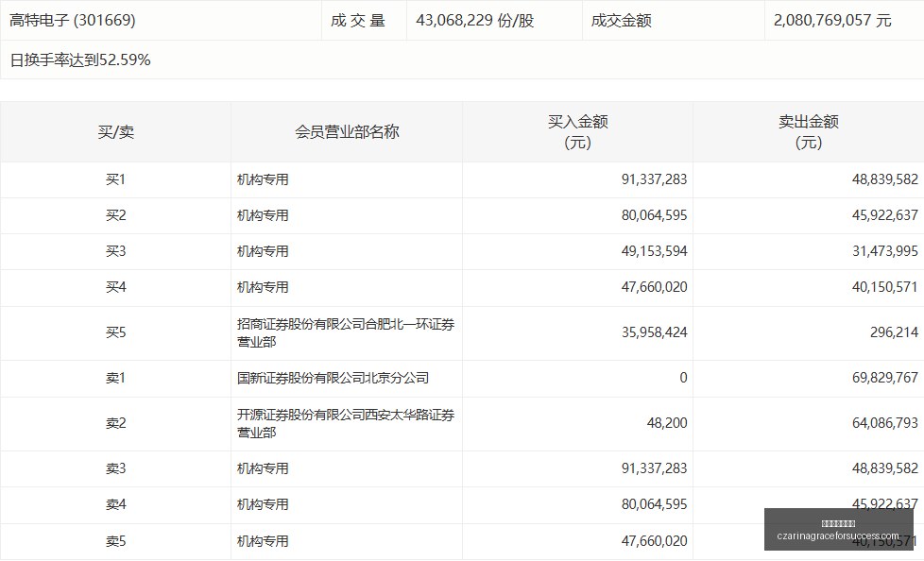Click the 卖出金额 (元) column header
Viewport: 924px width, 561px height.
(809, 131)
